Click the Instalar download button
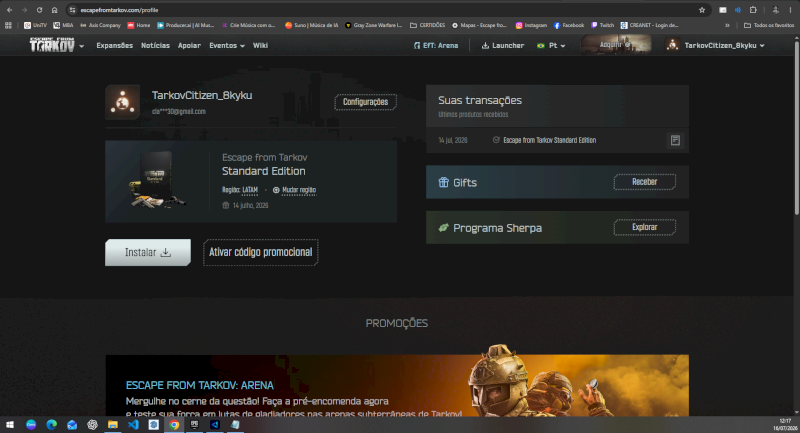The image size is (800, 433). coord(148,252)
